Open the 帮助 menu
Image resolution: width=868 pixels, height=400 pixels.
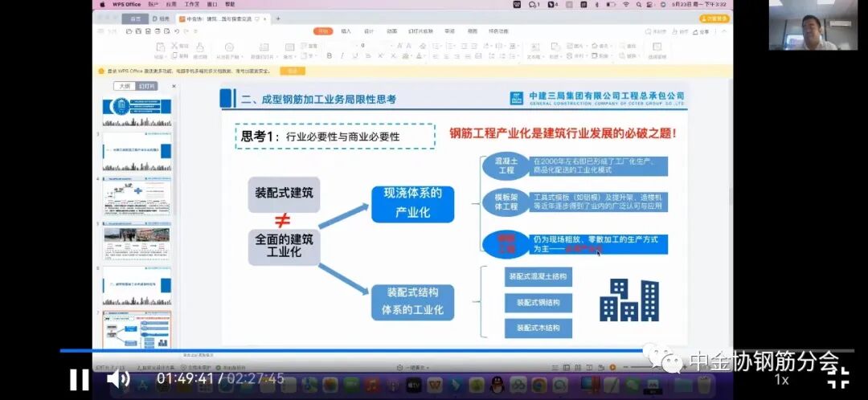[230, 4]
